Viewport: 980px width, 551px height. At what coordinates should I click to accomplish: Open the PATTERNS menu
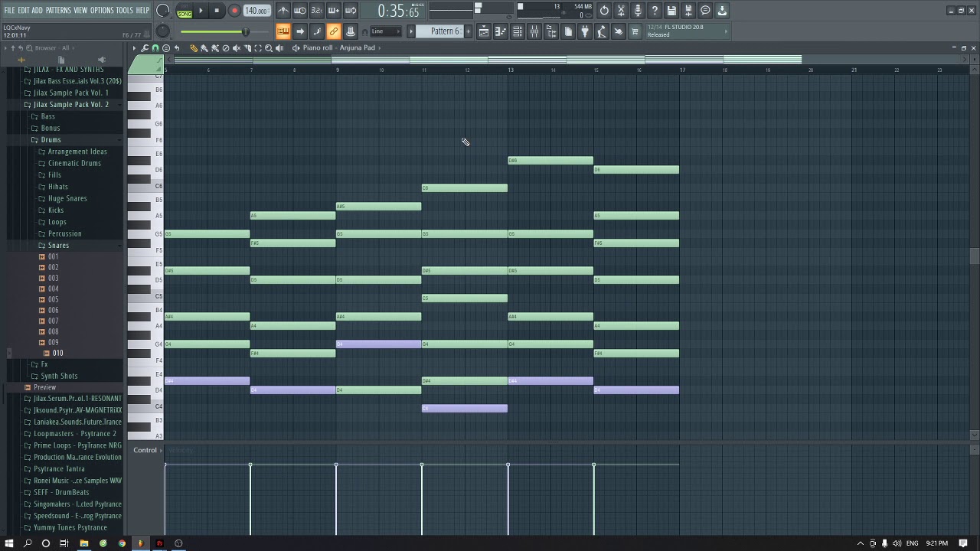click(x=58, y=10)
